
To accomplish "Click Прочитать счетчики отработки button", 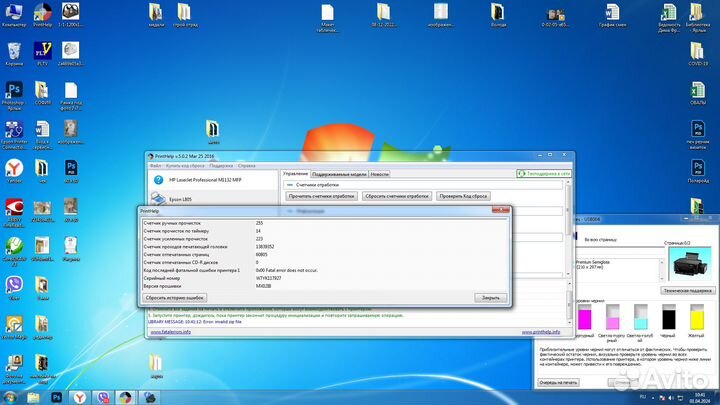I will (x=321, y=196).
